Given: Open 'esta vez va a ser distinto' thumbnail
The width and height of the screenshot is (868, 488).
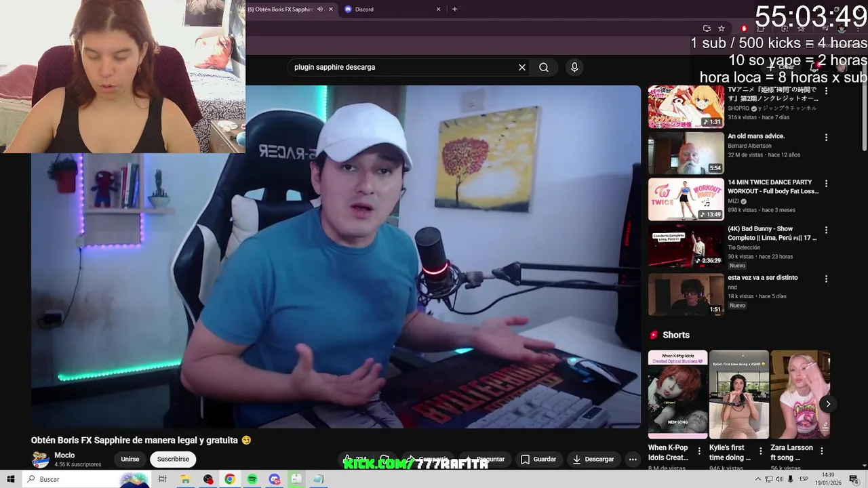Looking at the screenshot, I should [686, 294].
